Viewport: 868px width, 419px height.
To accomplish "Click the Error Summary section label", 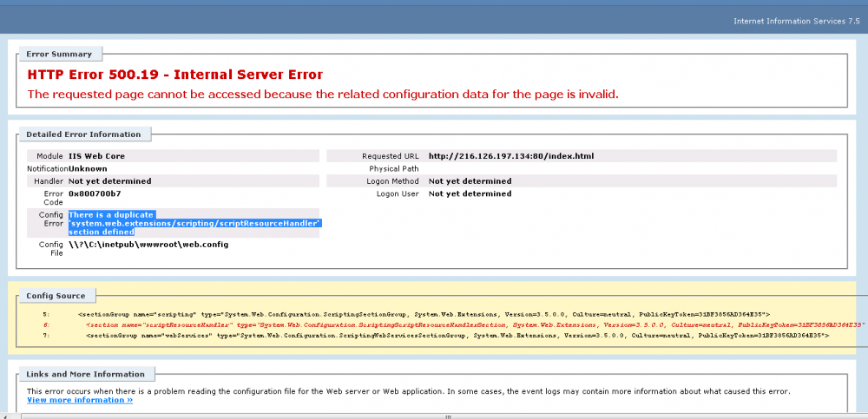I will click(x=59, y=54).
